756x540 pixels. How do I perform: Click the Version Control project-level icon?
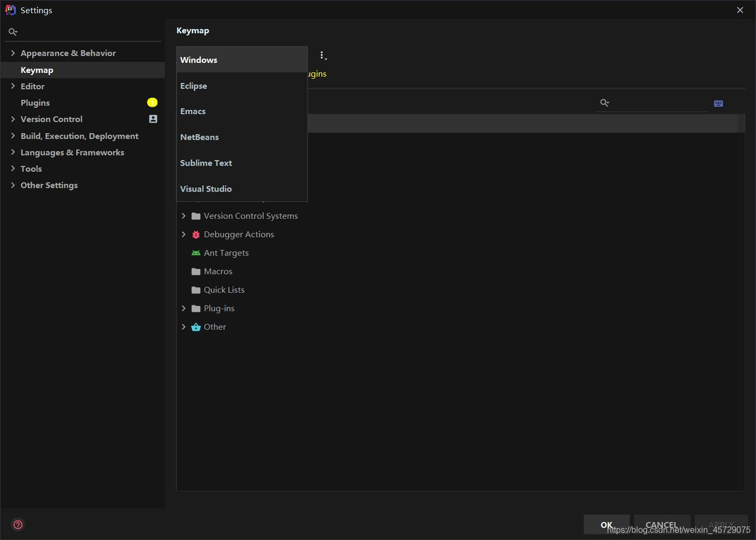pyautogui.click(x=153, y=119)
